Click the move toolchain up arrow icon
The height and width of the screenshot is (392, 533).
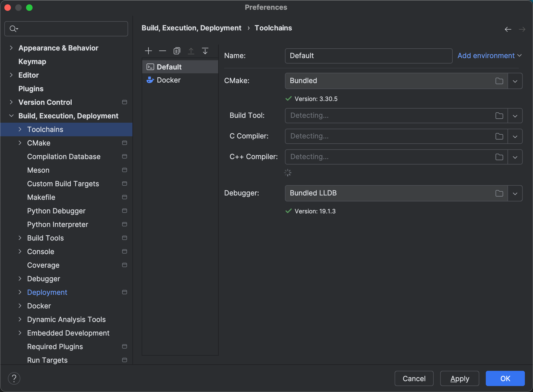191,50
